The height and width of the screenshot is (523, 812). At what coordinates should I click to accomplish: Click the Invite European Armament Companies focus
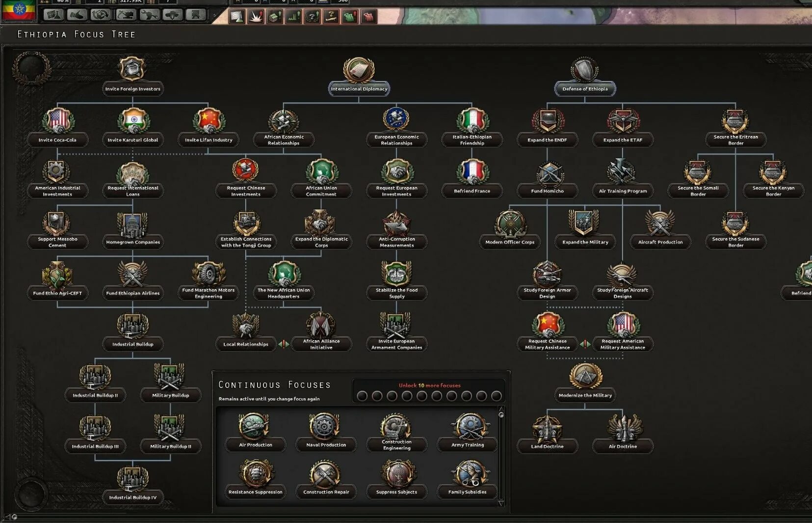pyautogui.click(x=396, y=331)
